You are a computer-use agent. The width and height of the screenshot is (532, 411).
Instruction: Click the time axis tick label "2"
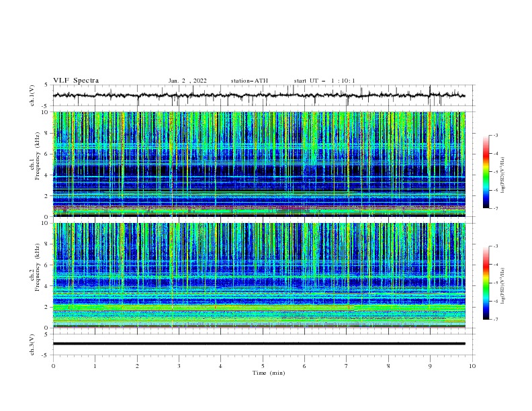coord(137,366)
